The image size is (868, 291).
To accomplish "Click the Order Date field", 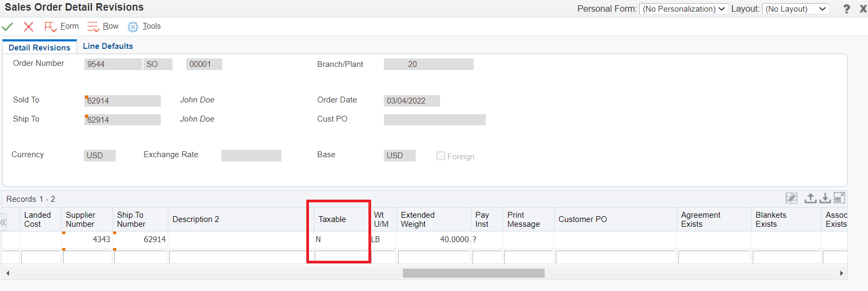I will [412, 101].
